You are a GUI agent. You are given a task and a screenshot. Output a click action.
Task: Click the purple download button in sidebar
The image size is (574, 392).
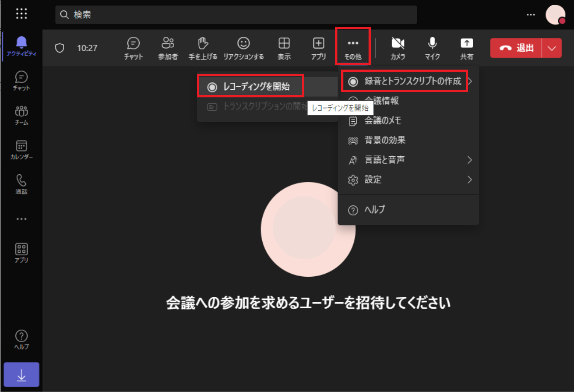(x=21, y=374)
